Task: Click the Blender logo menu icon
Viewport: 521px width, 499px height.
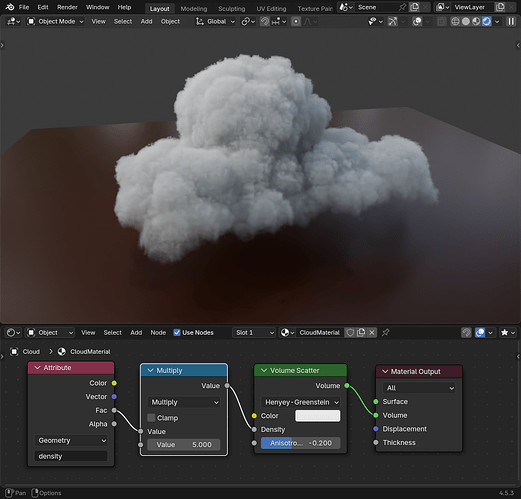Action: [10, 7]
